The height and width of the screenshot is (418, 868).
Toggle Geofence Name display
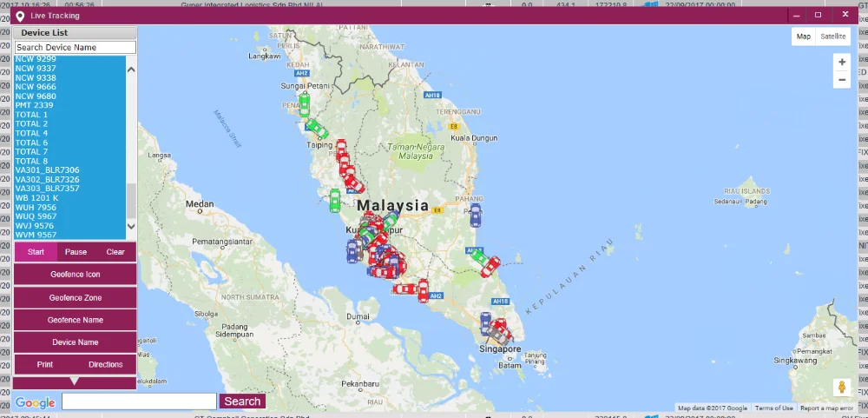pos(75,320)
